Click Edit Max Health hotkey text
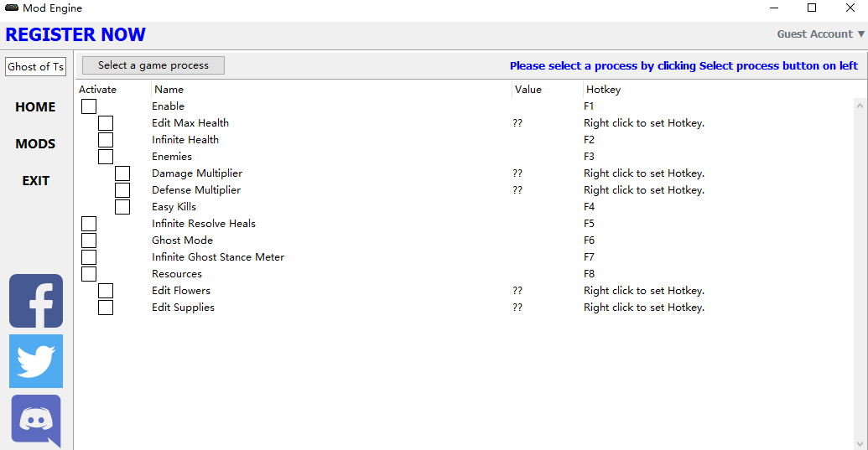 coord(644,122)
